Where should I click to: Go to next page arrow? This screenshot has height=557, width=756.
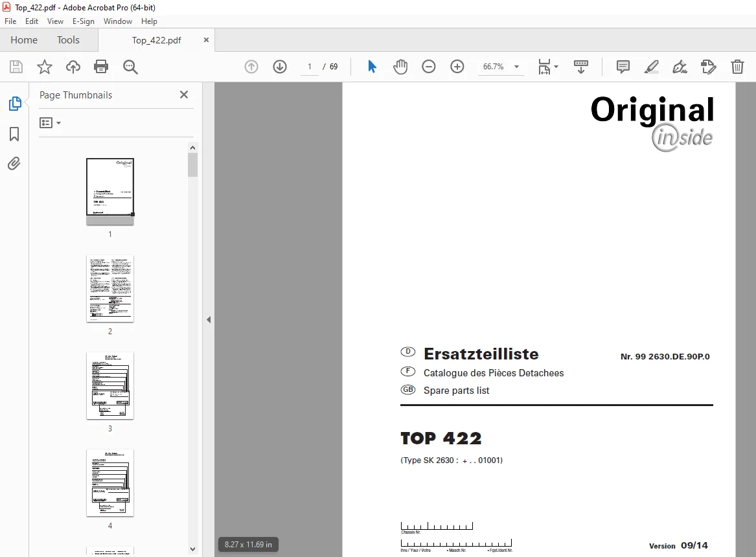280,67
